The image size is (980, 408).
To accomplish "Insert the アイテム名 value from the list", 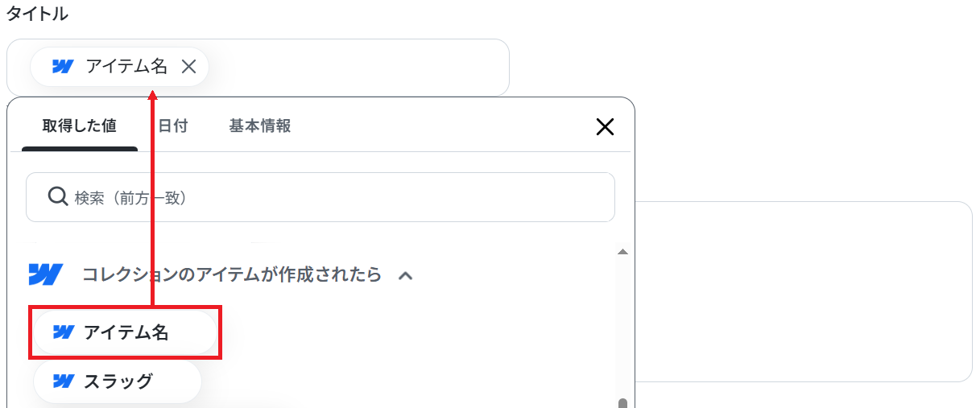I will point(125,332).
